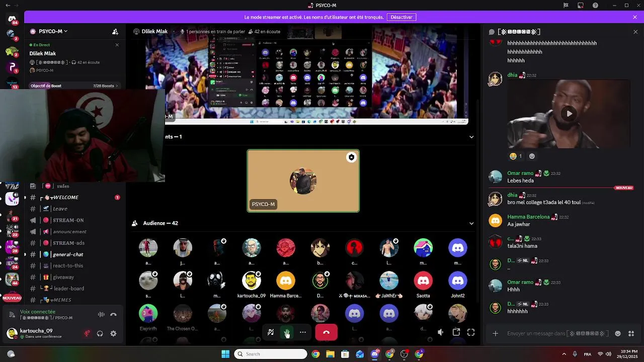
Task: Open the apps launcher icon in chat box
Action: (x=631, y=333)
